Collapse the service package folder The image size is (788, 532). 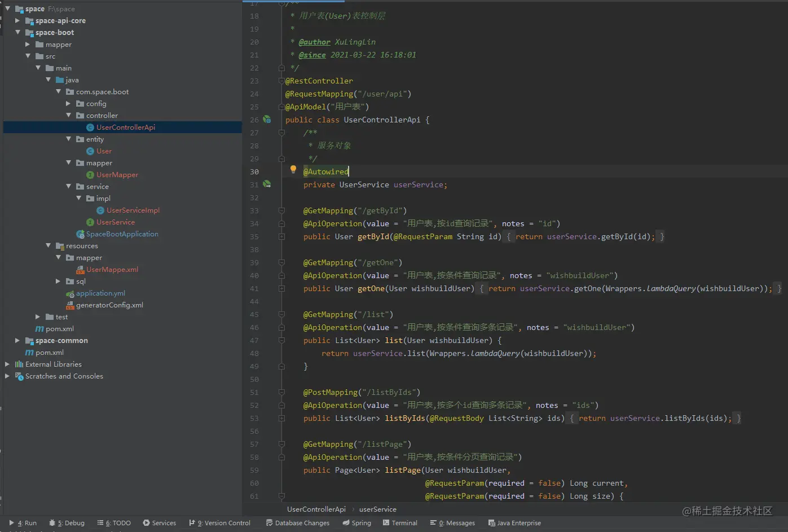[x=68, y=187]
